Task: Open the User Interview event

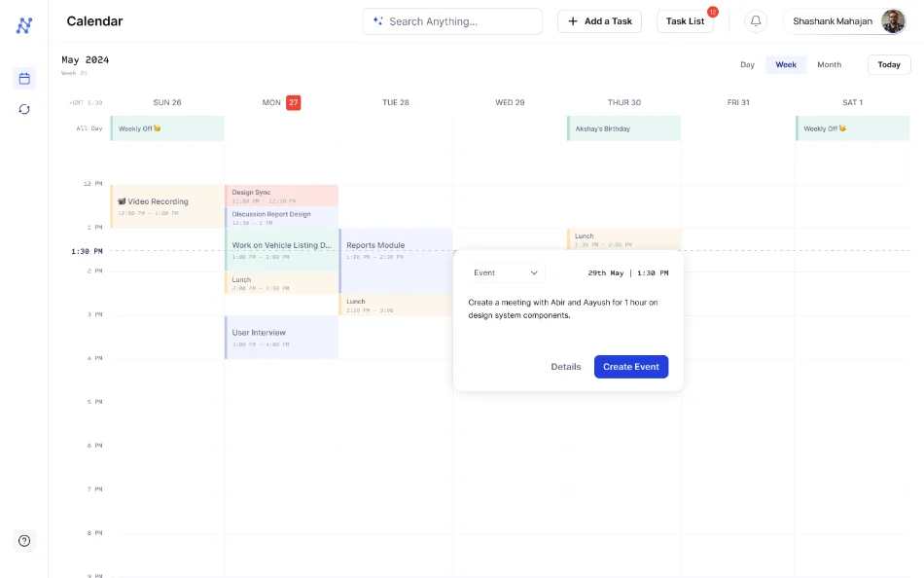Action: tap(282, 338)
